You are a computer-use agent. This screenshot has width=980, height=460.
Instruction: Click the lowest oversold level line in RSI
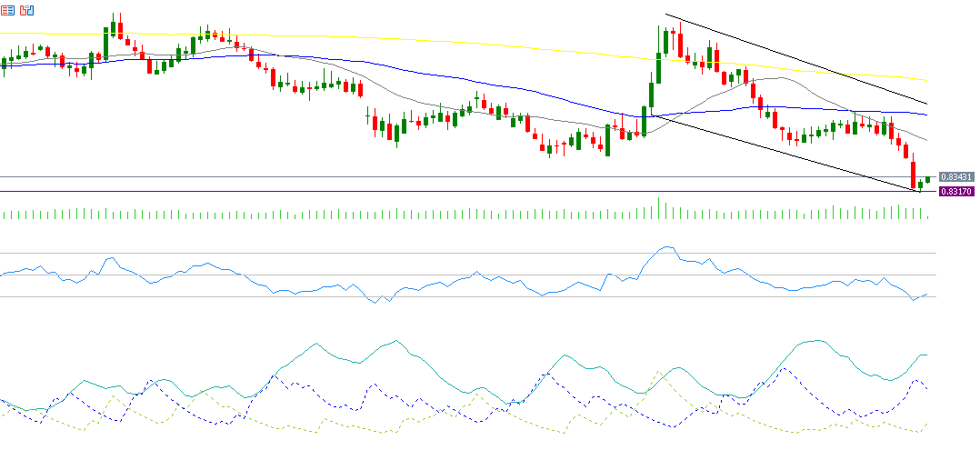[x=182, y=296]
